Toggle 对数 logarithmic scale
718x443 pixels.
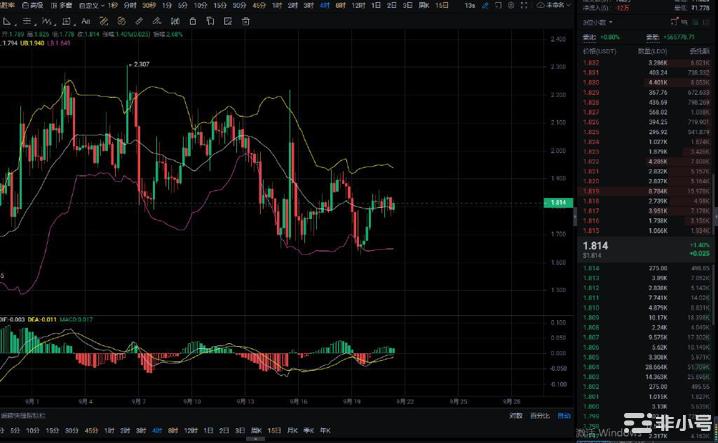click(x=516, y=416)
